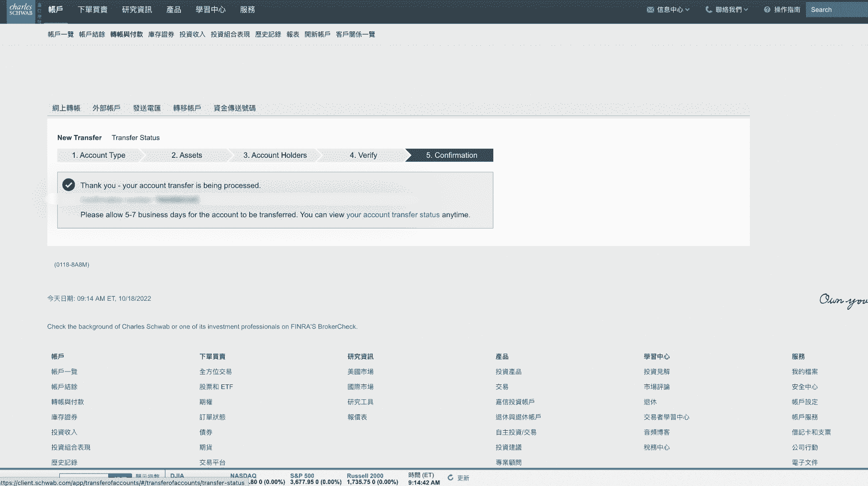This screenshot has height=486, width=868.
Task: Open the 研究資訊 main menu
Action: coord(137,9)
